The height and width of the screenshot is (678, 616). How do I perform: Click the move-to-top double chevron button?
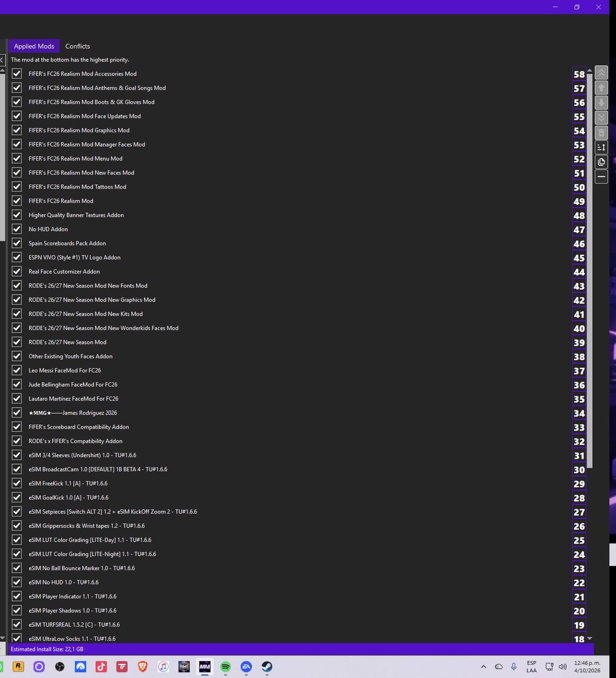point(601,73)
